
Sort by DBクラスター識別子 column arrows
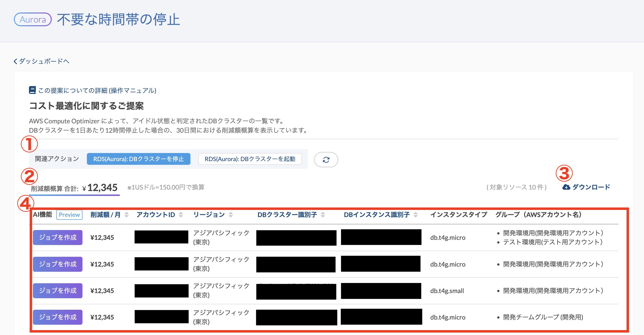coord(323,215)
